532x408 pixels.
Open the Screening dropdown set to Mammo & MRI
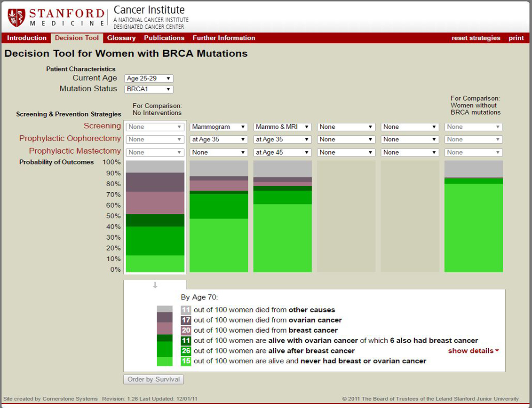click(282, 127)
